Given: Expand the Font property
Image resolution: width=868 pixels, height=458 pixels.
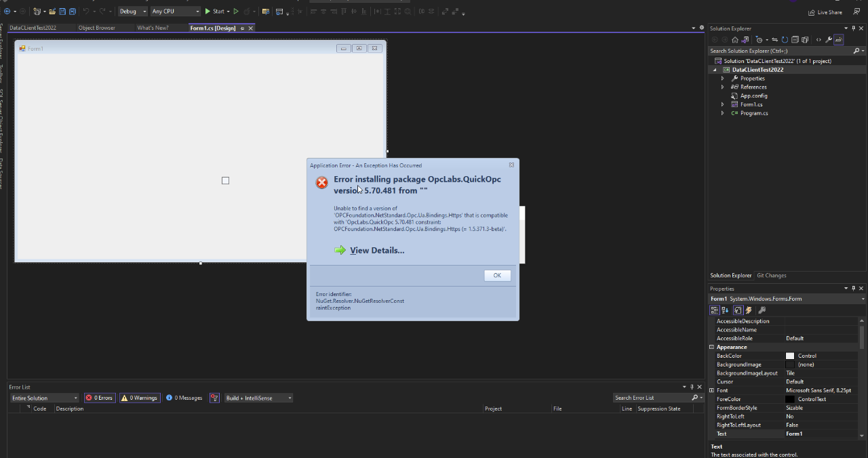Looking at the screenshot, I should click(x=711, y=390).
